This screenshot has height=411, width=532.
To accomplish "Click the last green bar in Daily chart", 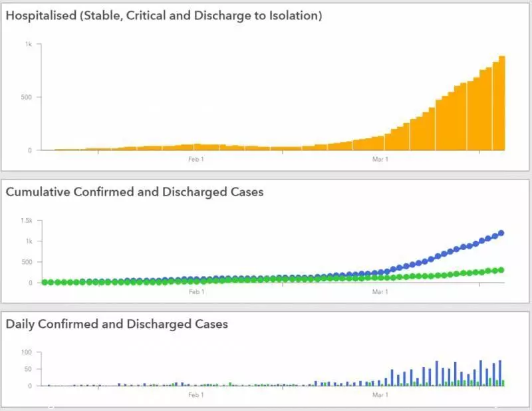I will [x=503, y=383].
